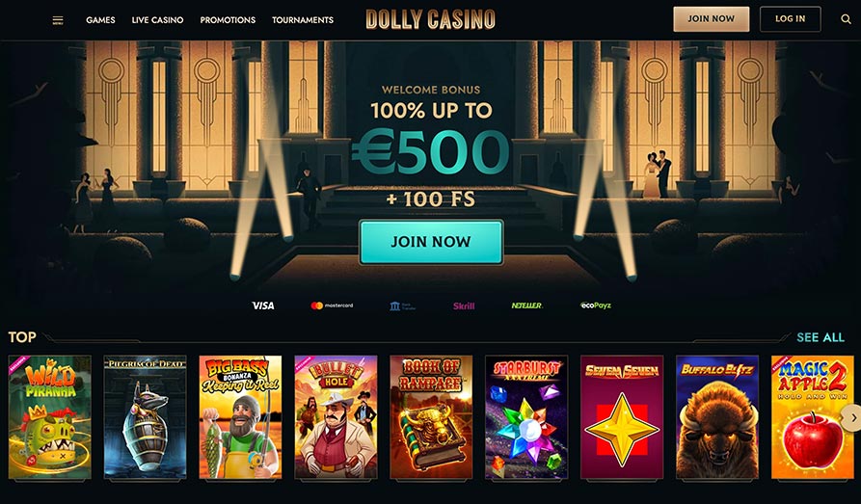Go to Live Casino section
Image resolution: width=861 pixels, height=504 pixels.
tap(157, 20)
